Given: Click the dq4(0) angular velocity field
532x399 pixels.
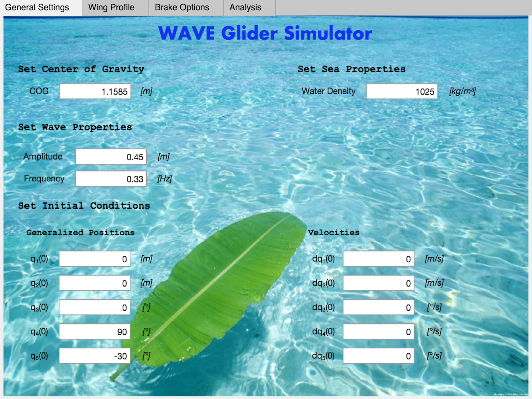Looking at the screenshot, I should click(379, 332).
